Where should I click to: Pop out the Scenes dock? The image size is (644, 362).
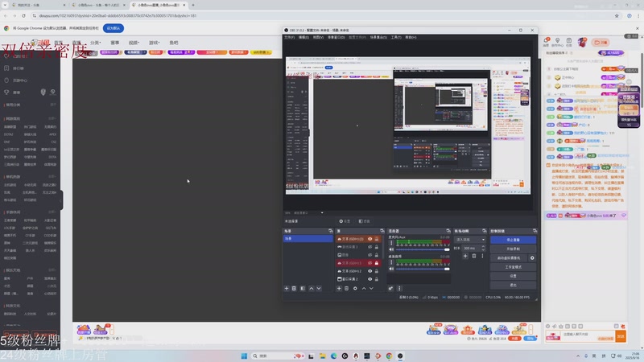pyautogui.click(x=331, y=231)
